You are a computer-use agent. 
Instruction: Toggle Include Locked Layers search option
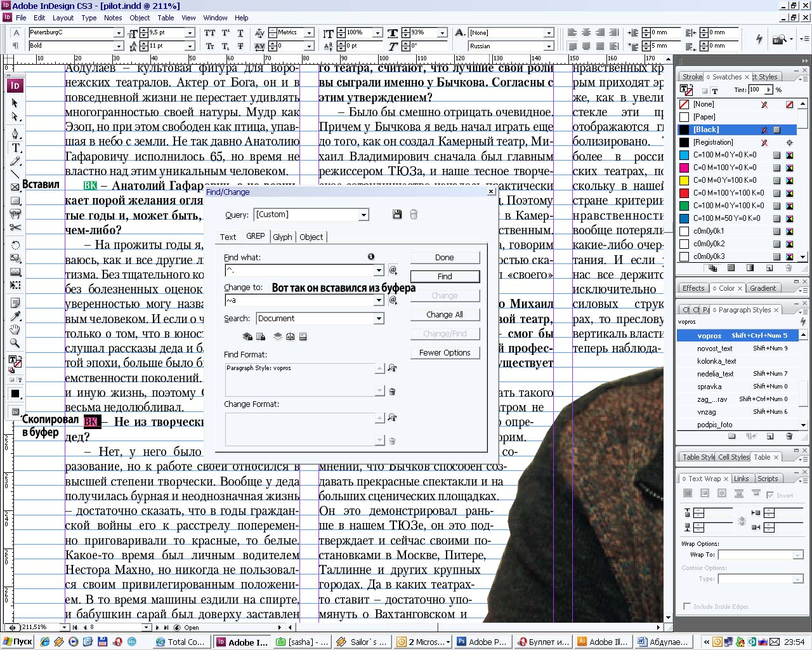pyautogui.click(x=247, y=336)
